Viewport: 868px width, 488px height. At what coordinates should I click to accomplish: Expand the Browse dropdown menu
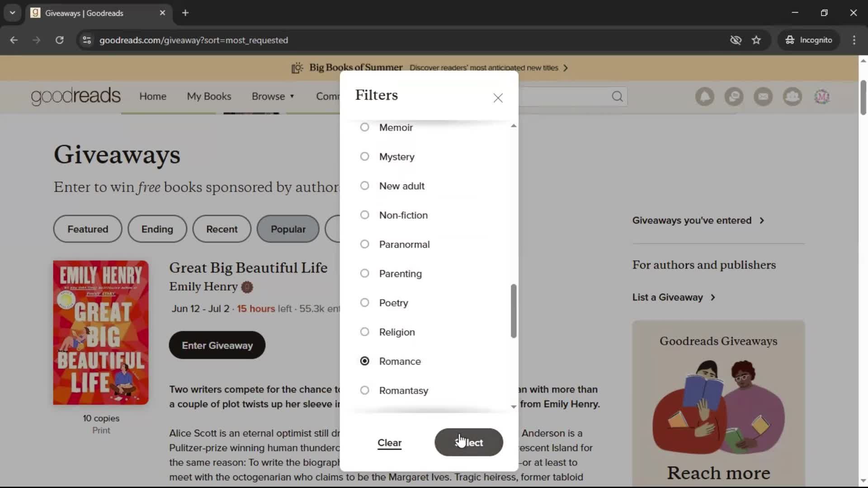[x=273, y=96]
